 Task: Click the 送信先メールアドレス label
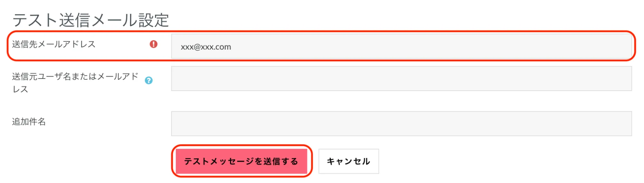[54, 44]
